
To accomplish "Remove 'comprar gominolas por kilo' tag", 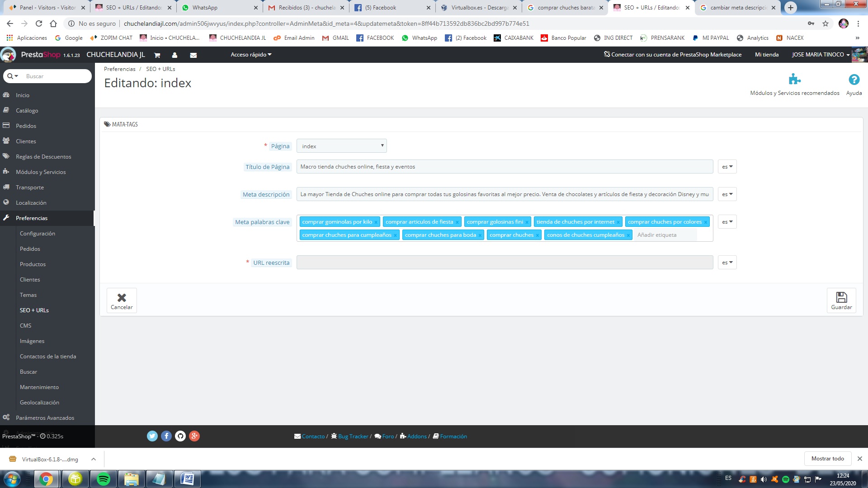I will pyautogui.click(x=376, y=222).
